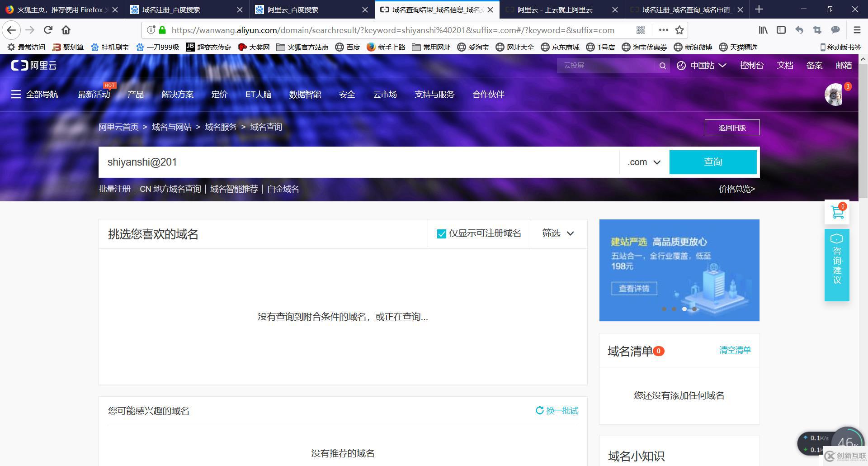868x466 pixels.
Task: Refresh suggestions with 换一批试
Action: tap(557, 410)
